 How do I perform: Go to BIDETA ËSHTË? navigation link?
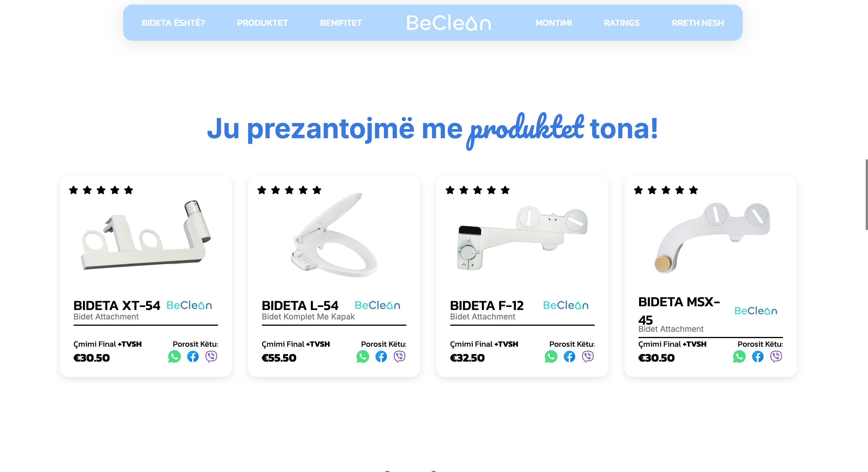173,23
